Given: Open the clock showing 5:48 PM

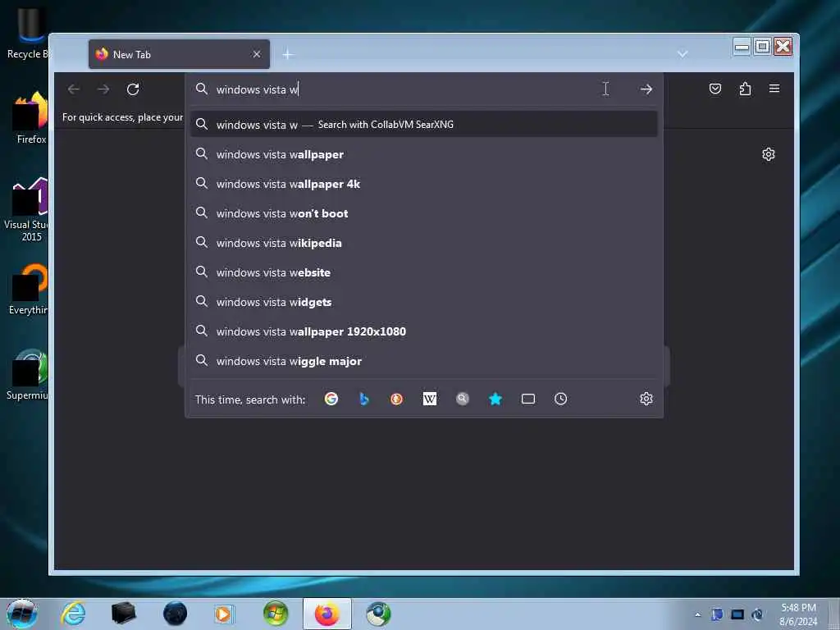Looking at the screenshot, I should [x=798, y=614].
